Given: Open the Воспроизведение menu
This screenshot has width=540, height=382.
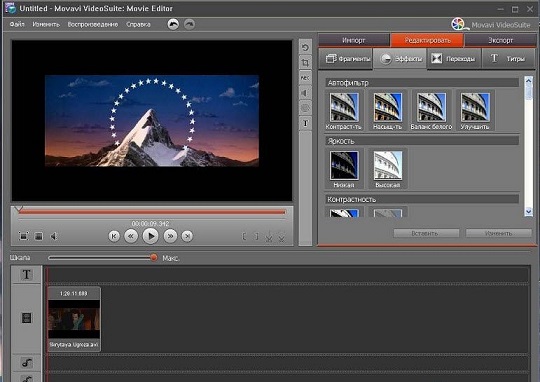Looking at the screenshot, I should click(93, 24).
